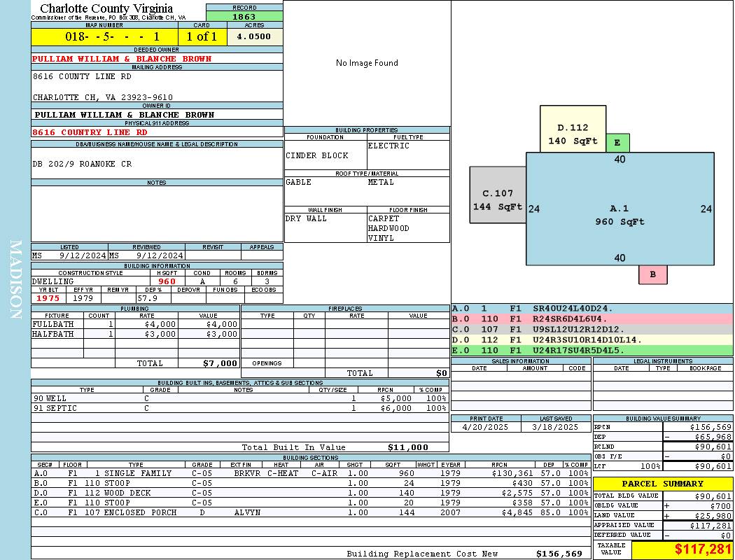735x560 pixels.
Task: Click DEP value $65,968
Action: 713,437
